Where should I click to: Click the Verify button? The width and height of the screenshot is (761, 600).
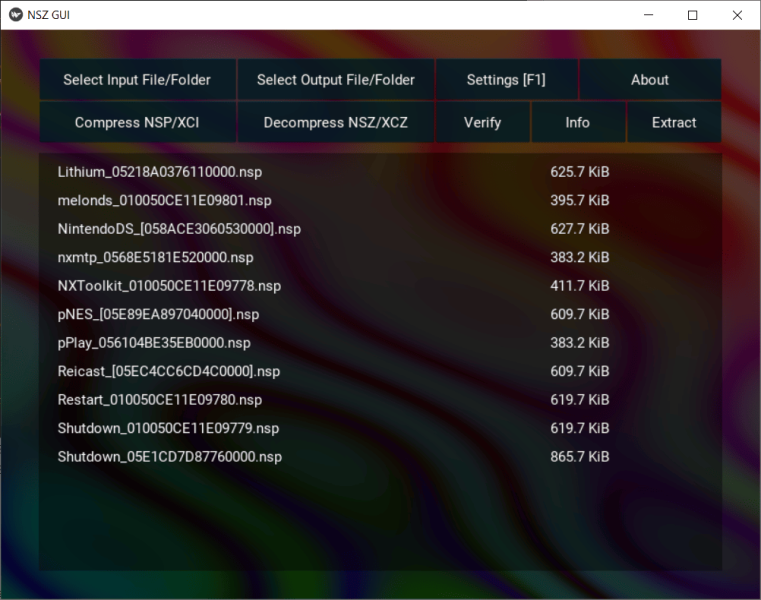pos(482,122)
